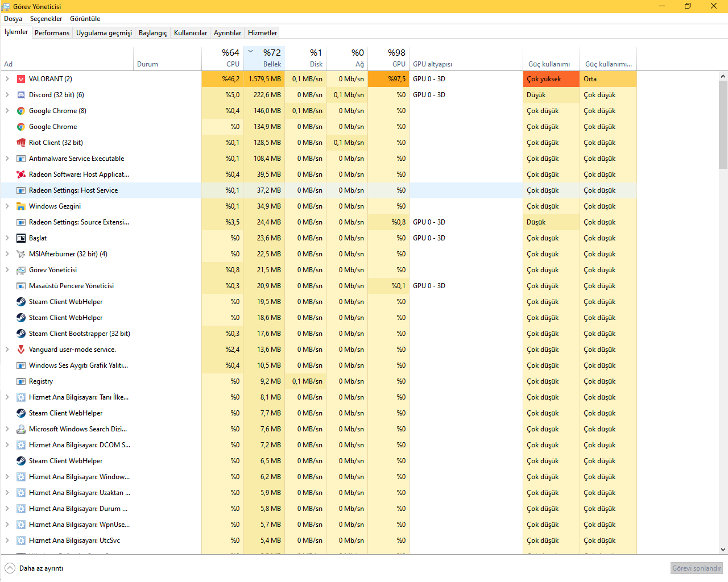
Task: Select the Güç kullanımı column header
Action: (551, 58)
